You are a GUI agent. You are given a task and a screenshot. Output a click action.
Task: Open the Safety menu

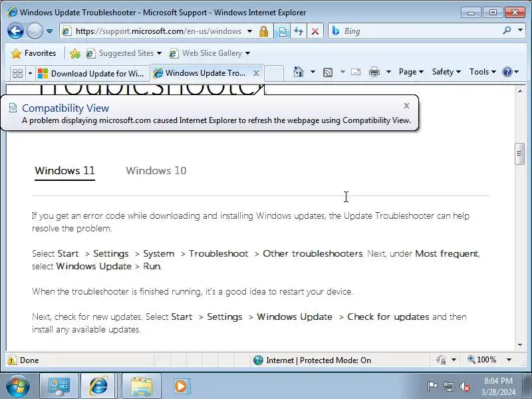click(x=446, y=72)
